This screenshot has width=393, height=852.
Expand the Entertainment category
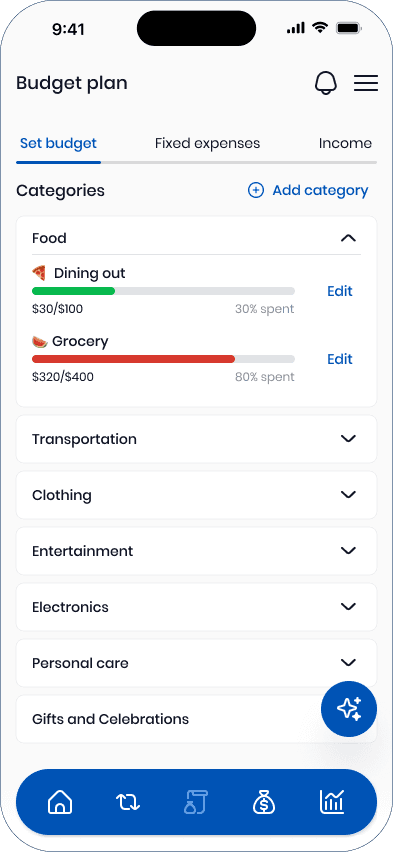click(x=196, y=551)
